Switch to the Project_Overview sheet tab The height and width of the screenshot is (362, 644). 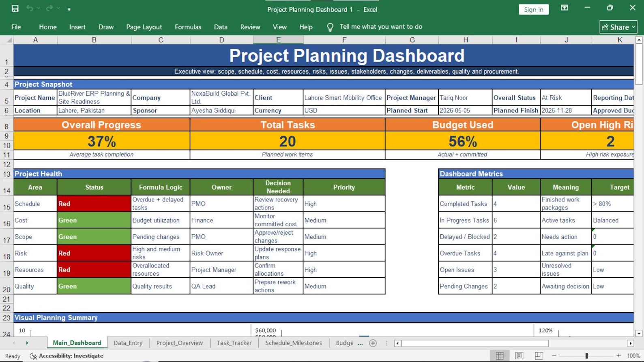(x=179, y=343)
